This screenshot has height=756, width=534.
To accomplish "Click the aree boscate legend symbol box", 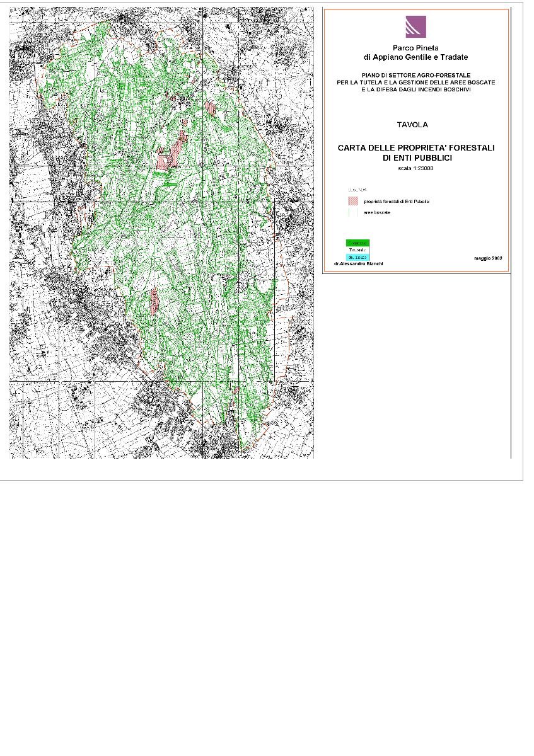I will [353, 213].
